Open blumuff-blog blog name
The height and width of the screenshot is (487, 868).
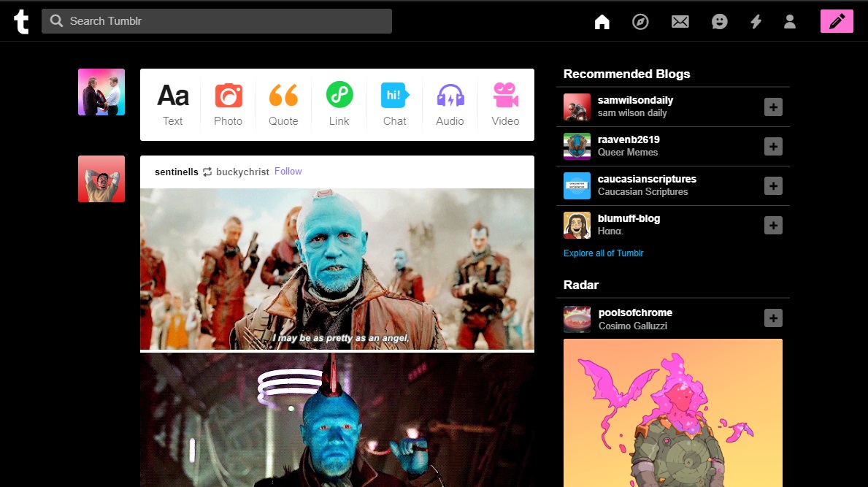pos(629,218)
